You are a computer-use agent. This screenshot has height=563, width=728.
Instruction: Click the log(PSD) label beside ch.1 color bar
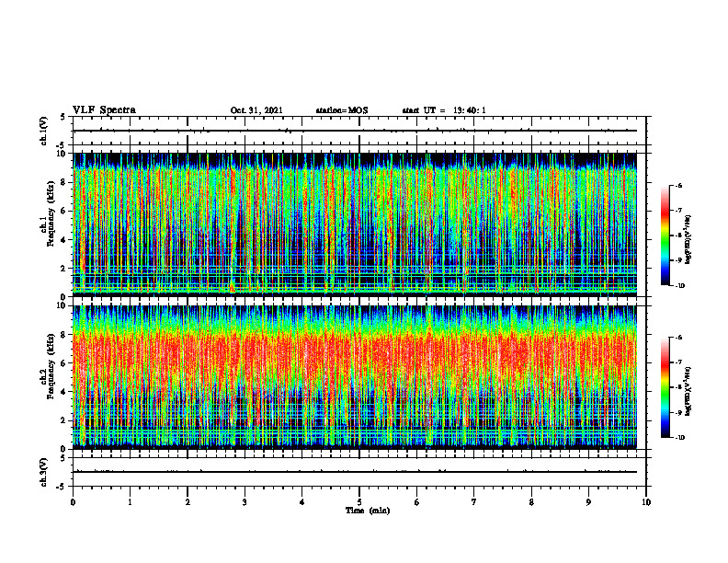688,239
